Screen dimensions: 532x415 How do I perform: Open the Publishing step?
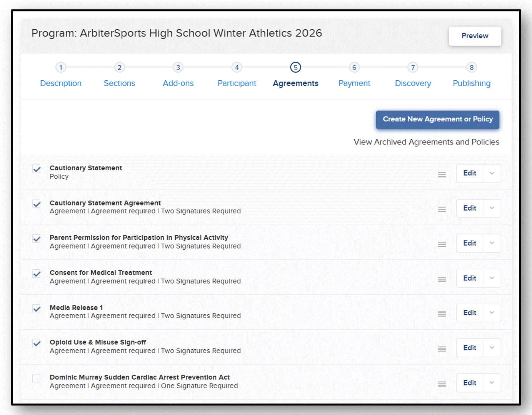point(472,83)
